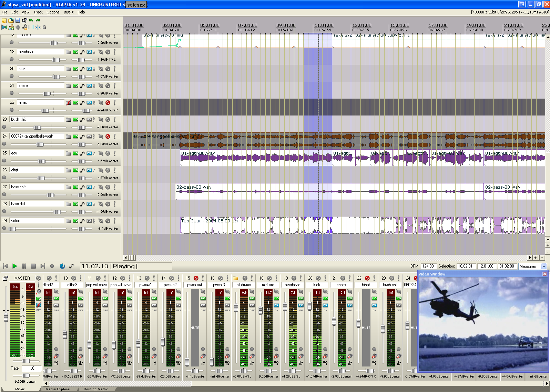Click the Open Project toolbar icon

(11, 21)
